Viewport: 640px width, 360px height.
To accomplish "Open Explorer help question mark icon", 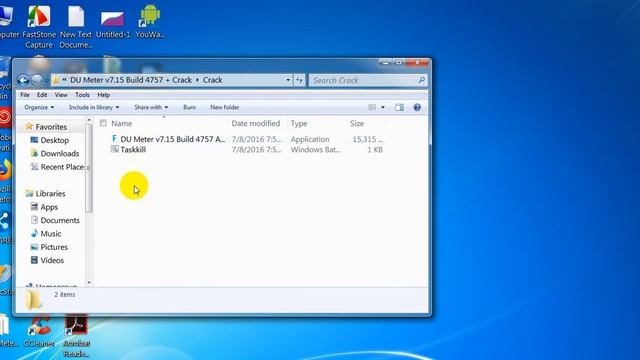I will point(417,107).
